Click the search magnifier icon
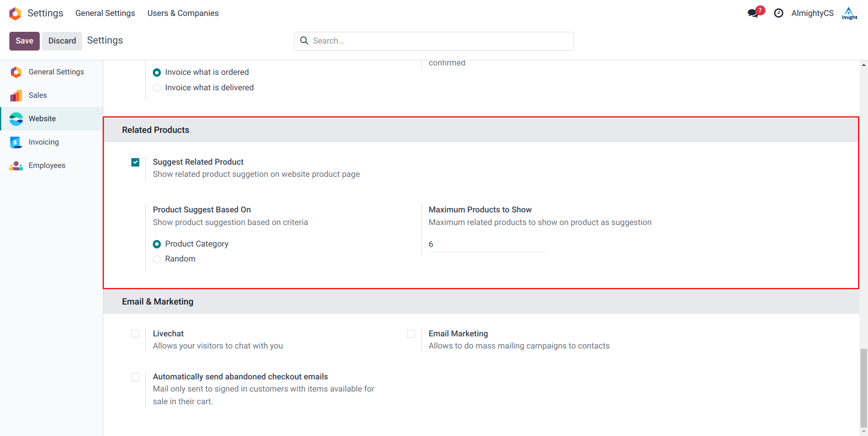This screenshot has width=868, height=436. click(x=304, y=41)
